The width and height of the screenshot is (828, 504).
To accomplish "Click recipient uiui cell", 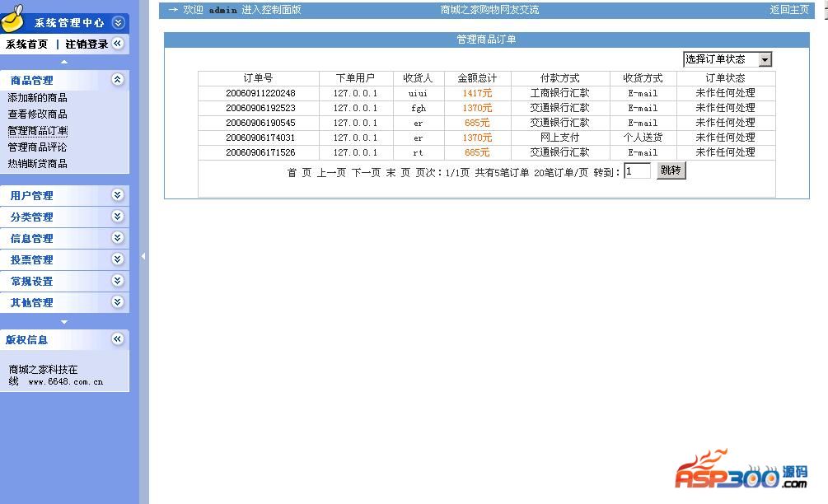I will click(x=418, y=93).
